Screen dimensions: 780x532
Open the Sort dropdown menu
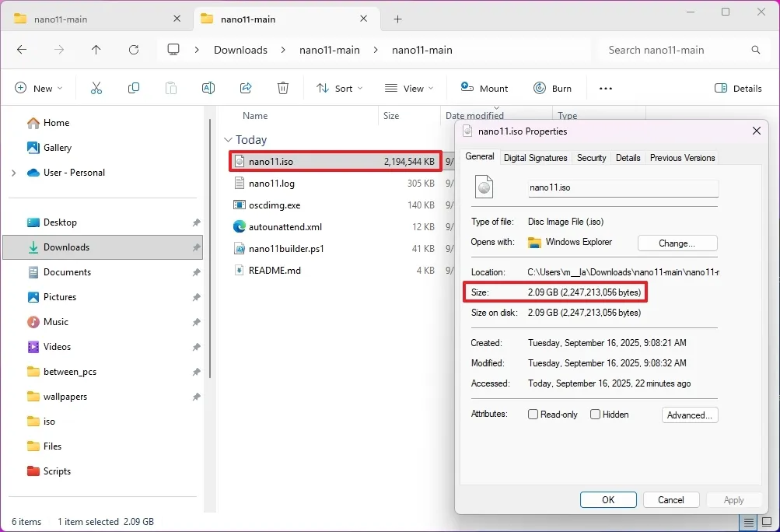pos(339,87)
